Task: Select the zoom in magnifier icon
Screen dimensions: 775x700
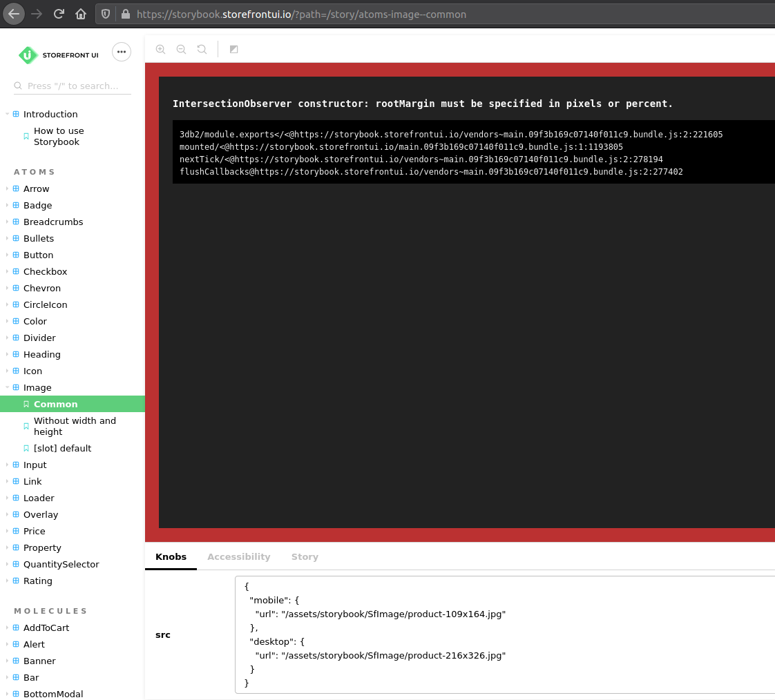Action: [x=160, y=49]
